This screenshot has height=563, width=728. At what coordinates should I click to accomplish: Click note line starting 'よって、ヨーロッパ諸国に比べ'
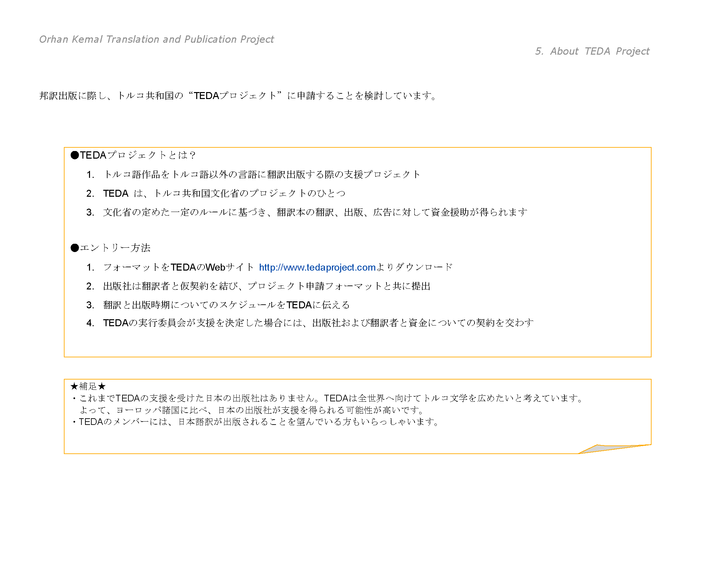tap(252, 410)
